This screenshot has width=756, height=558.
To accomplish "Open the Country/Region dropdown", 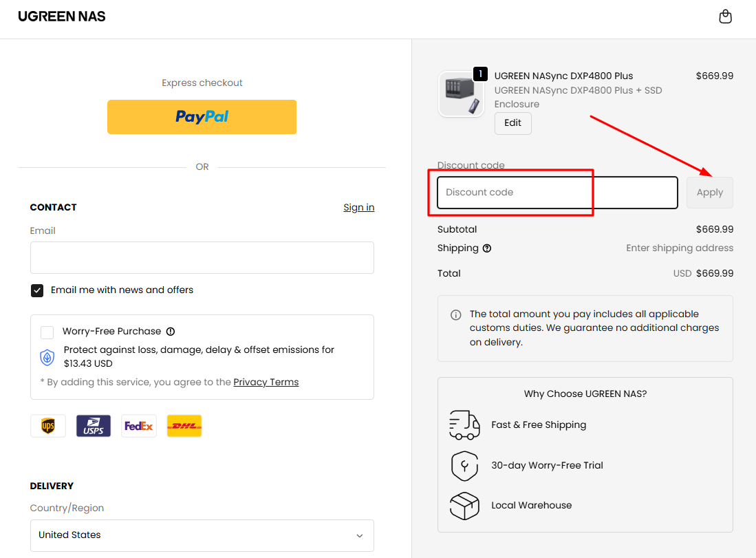I will pyautogui.click(x=202, y=535).
